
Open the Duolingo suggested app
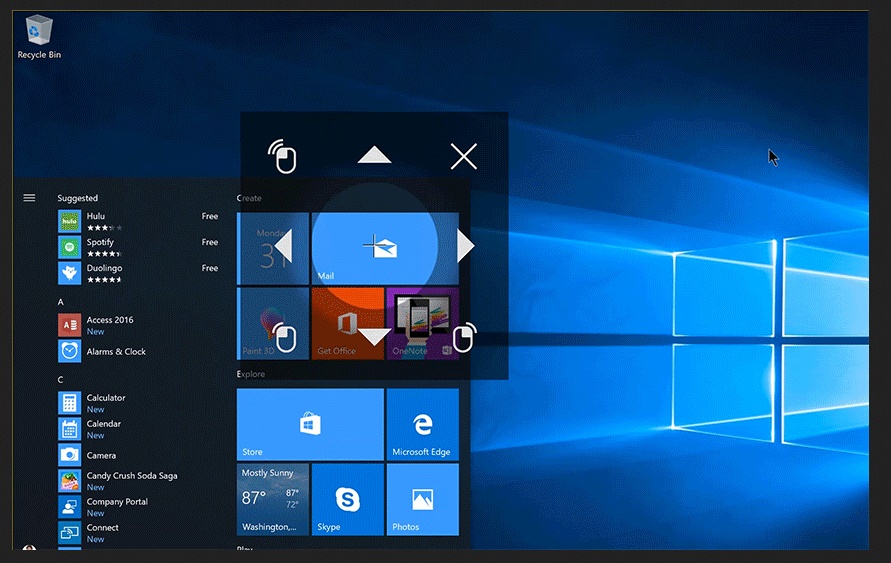pyautogui.click(x=138, y=273)
